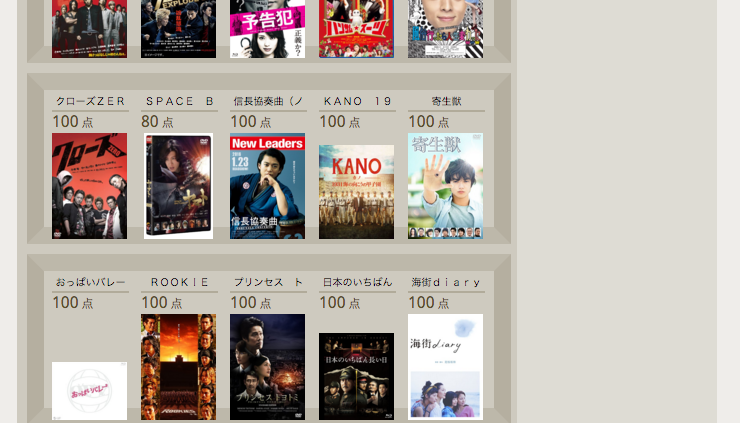This screenshot has height=423, width=740.
Task: Open the プリンセス トヨトミ poster
Action: (267, 367)
